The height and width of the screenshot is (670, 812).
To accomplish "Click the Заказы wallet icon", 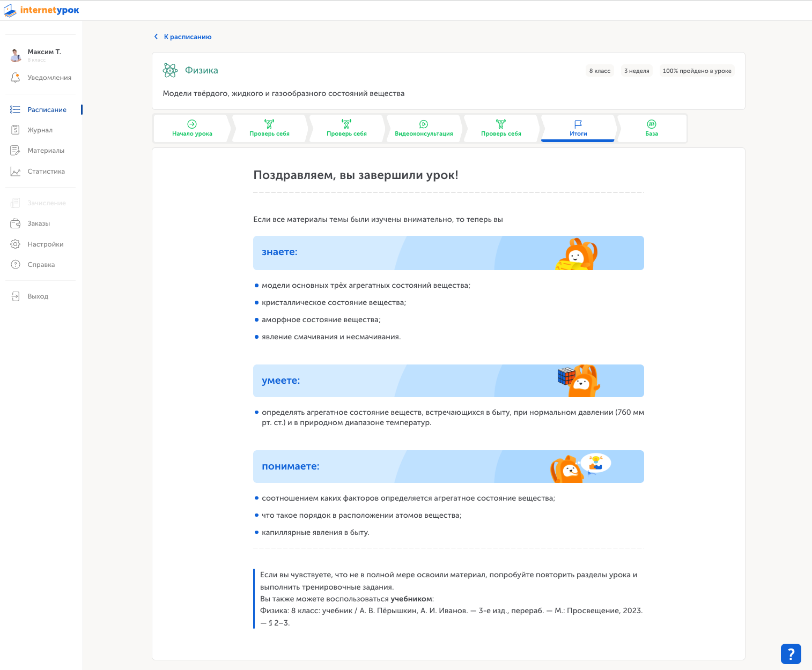I will (16, 224).
